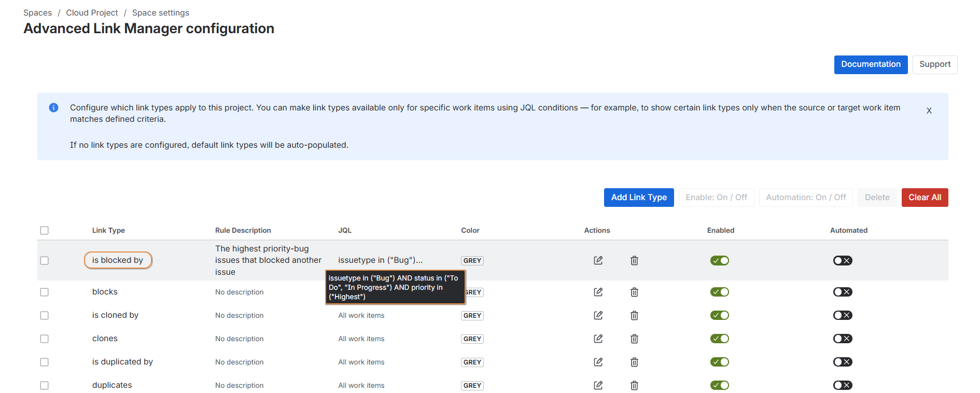Click "No description" in the blocks row
The image size is (980, 393).
click(240, 292)
